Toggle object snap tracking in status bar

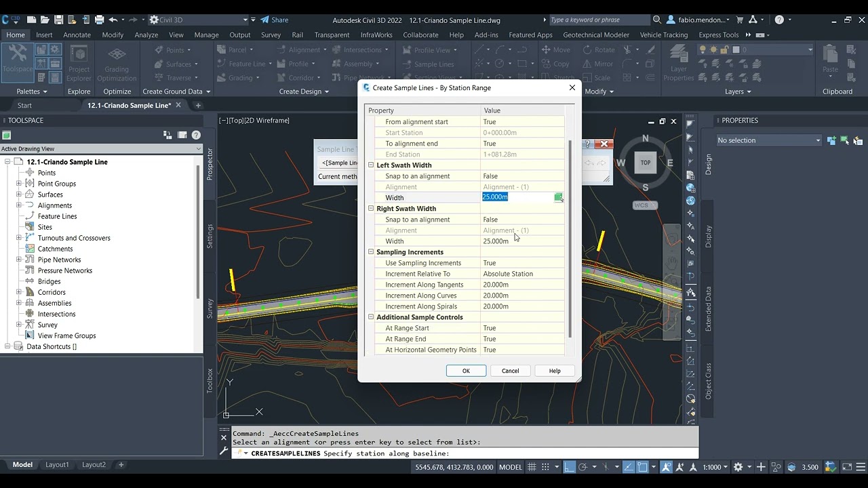point(629,467)
